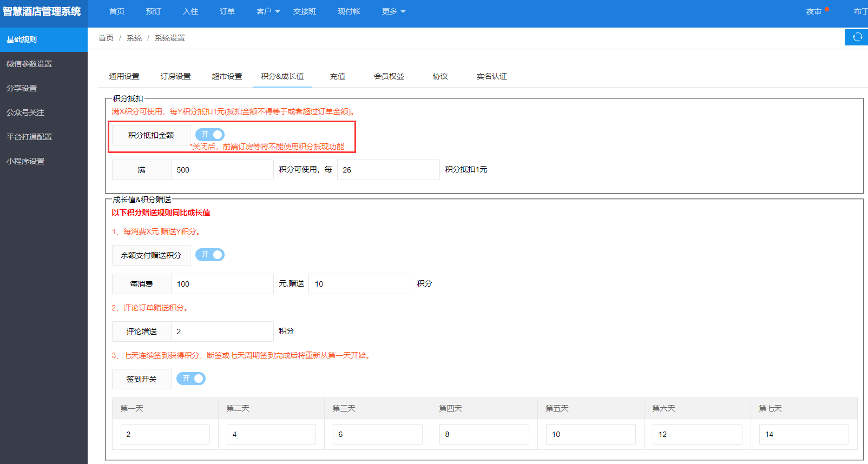The height and width of the screenshot is (464, 868).
Task: Toggle the 积分抵扣金额 switch
Action: pyautogui.click(x=210, y=135)
